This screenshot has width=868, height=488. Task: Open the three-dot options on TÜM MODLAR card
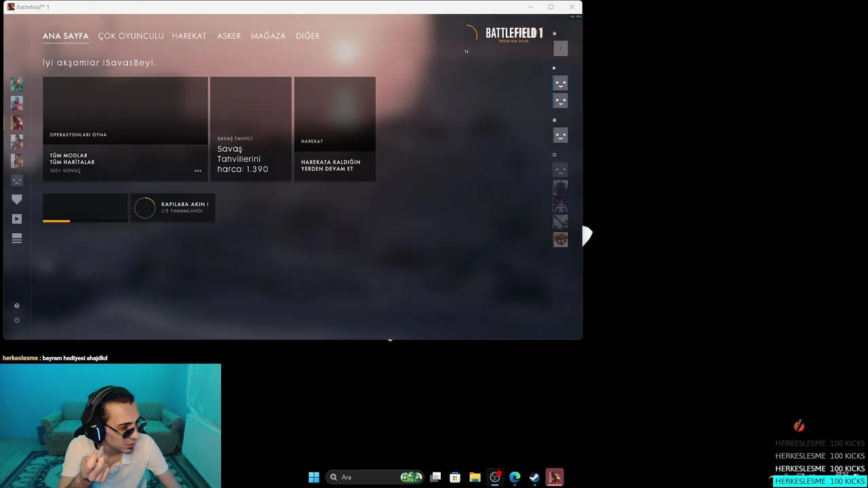(198, 171)
